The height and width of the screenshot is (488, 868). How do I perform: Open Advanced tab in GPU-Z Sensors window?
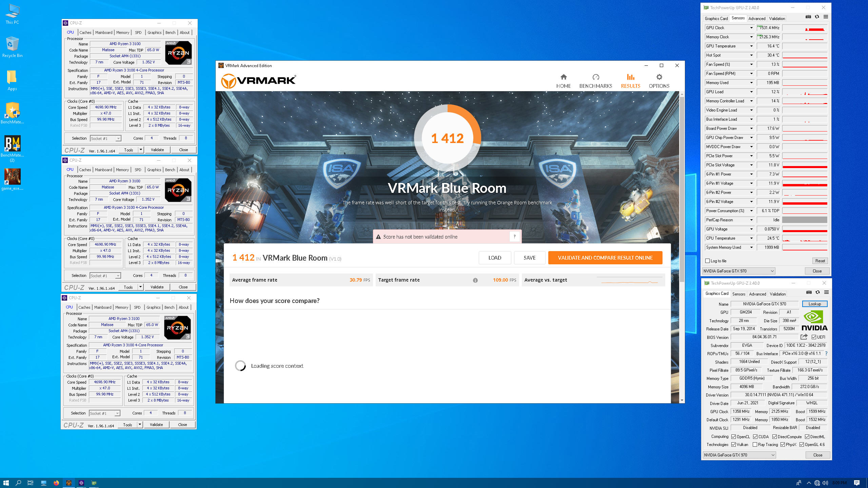tap(757, 19)
